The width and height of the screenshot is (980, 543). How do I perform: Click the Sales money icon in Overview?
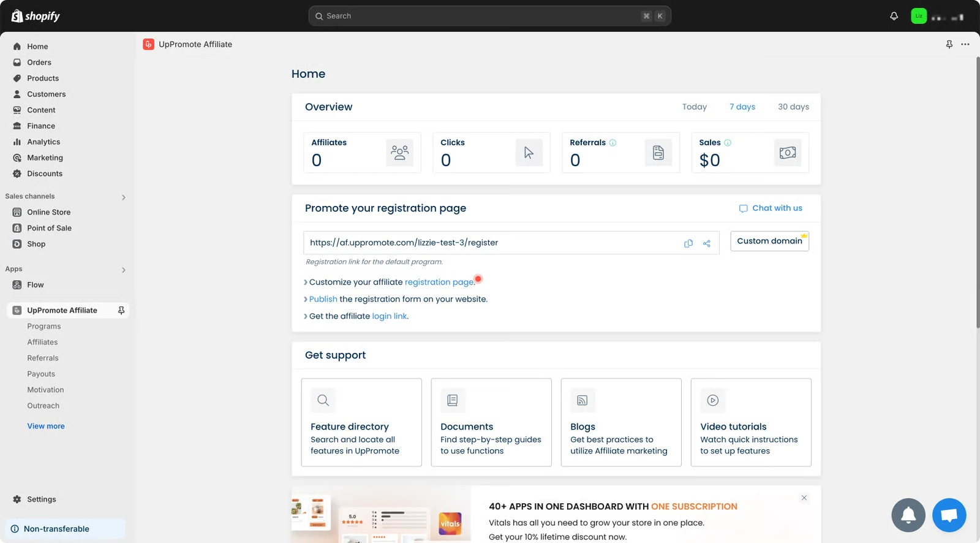tap(788, 153)
